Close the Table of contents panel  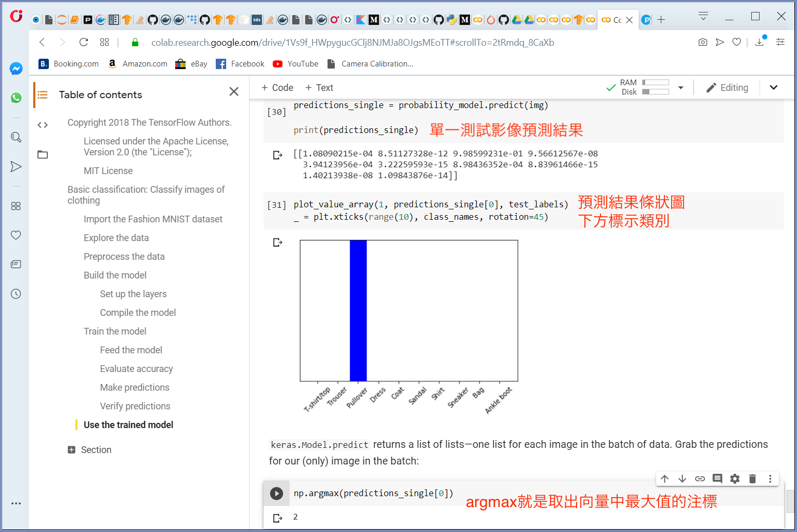234,92
